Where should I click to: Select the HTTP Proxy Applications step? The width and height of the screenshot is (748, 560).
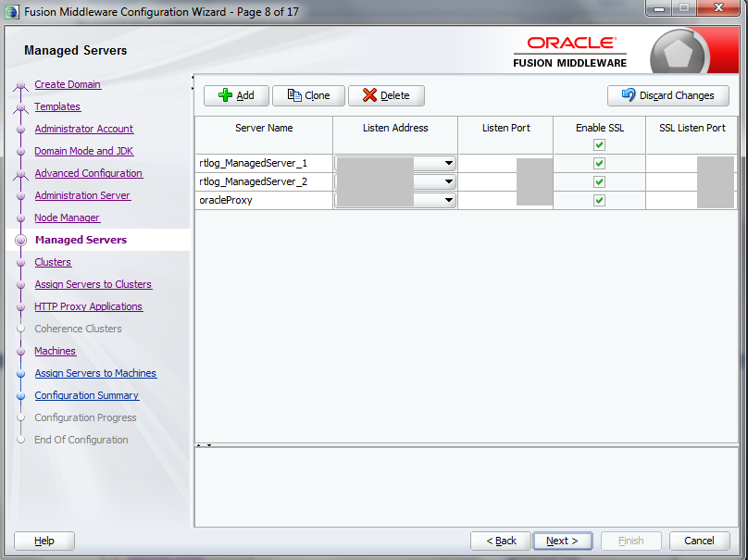(88, 306)
